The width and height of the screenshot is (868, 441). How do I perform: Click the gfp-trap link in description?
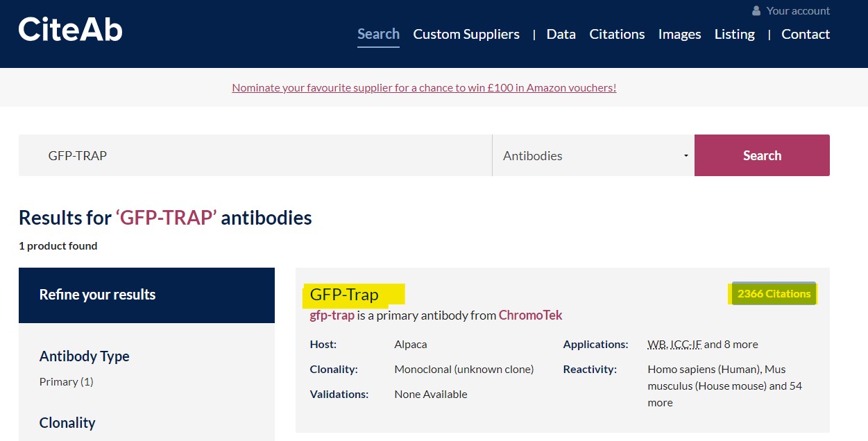(332, 315)
